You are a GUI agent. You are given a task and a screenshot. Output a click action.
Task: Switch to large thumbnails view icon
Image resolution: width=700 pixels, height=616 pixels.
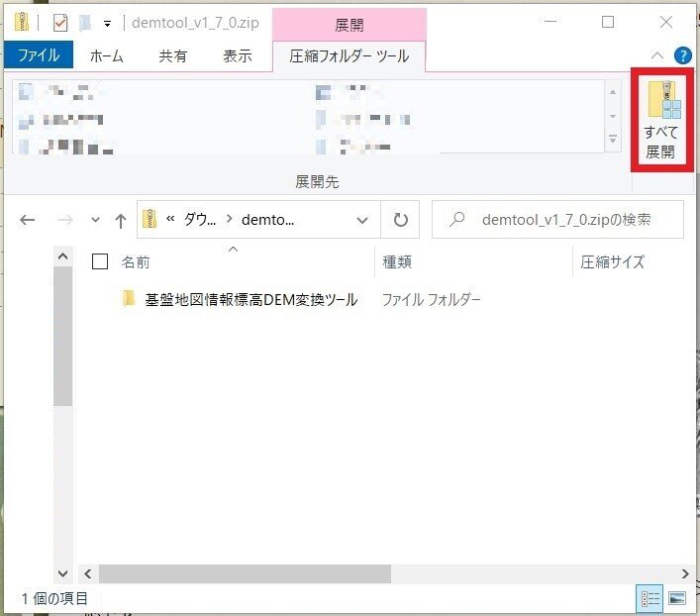coord(677,598)
